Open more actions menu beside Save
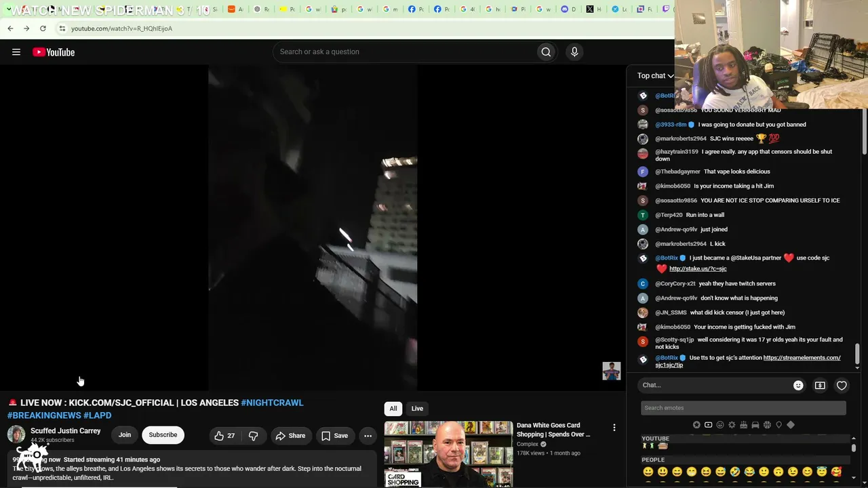The width and height of the screenshot is (868, 488). pos(368,436)
